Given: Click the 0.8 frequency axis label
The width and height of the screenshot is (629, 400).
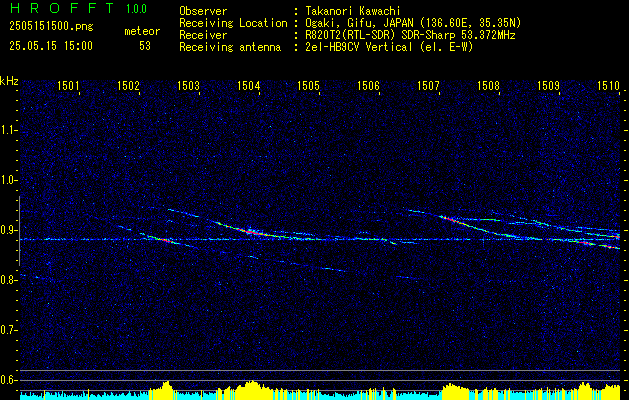Looking at the screenshot, I should click(x=8, y=280).
